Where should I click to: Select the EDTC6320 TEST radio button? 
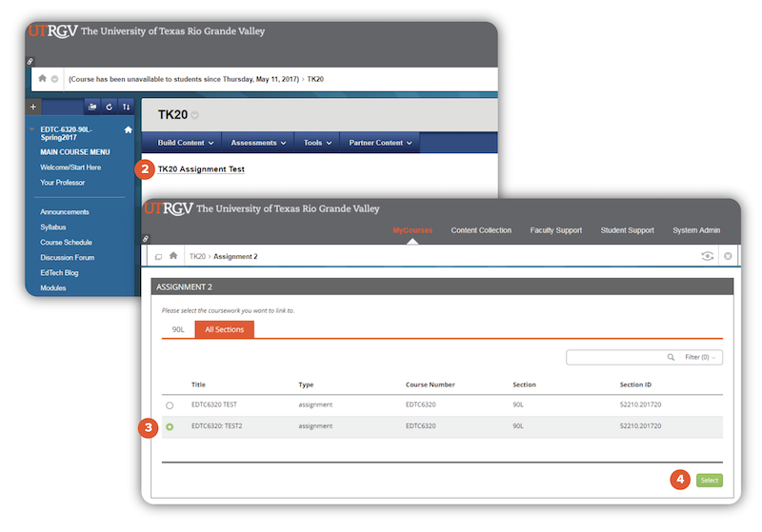click(170, 405)
